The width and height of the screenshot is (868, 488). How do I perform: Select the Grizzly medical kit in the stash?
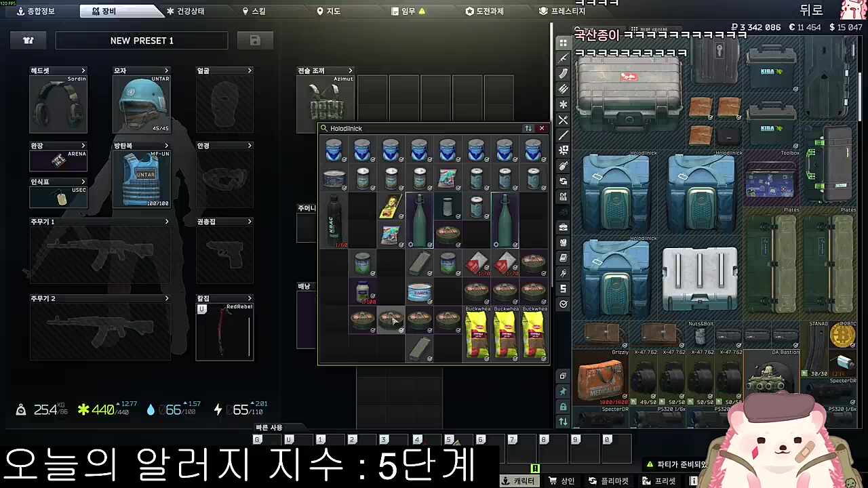tap(600, 378)
